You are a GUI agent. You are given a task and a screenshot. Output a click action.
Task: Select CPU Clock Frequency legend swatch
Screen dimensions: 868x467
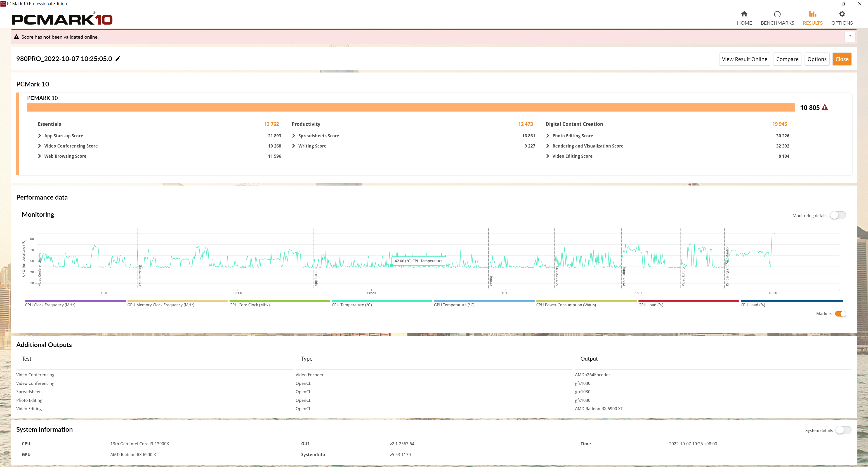click(75, 300)
